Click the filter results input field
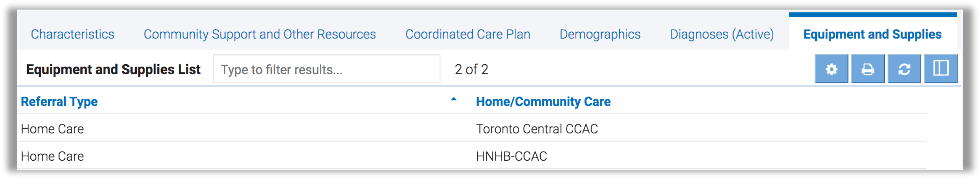The height and width of the screenshot is (179, 980). [326, 69]
